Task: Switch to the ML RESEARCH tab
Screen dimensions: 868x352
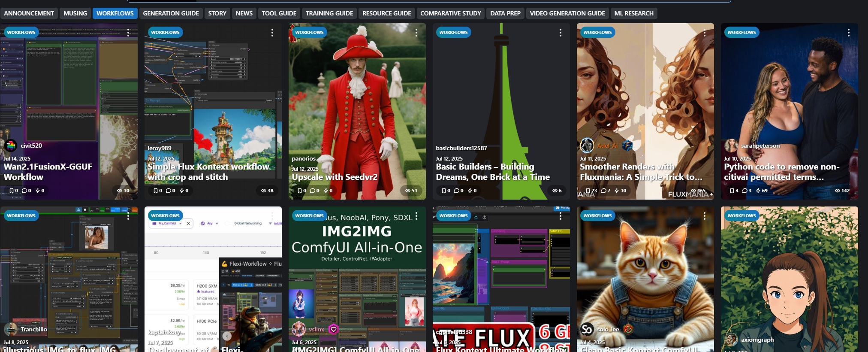Action: pos(634,13)
